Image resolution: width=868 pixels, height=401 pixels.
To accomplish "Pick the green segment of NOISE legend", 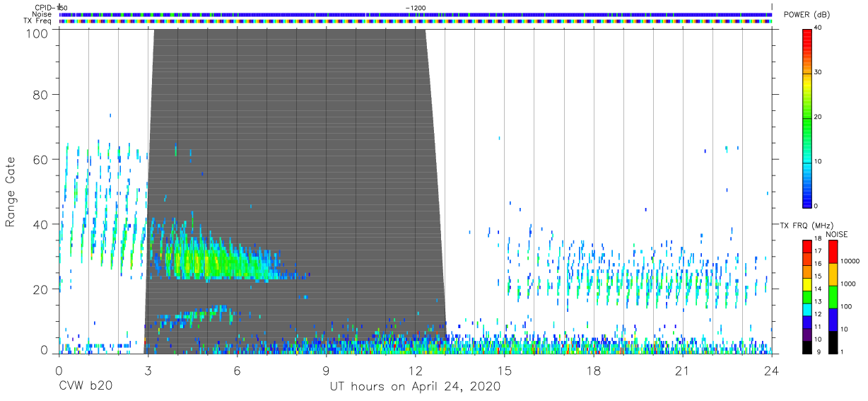I will (832, 296).
